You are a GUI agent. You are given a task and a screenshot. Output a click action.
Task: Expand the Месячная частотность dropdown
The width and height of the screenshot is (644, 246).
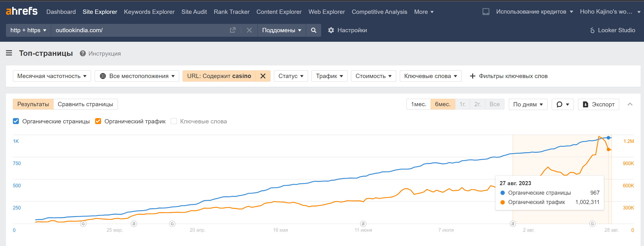[52, 76]
